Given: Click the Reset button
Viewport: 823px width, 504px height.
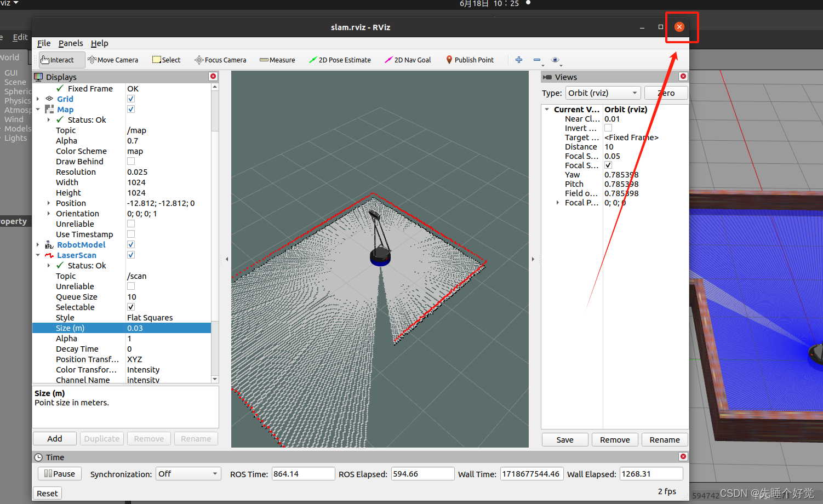Looking at the screenshot, I should (x=47, y=494).
